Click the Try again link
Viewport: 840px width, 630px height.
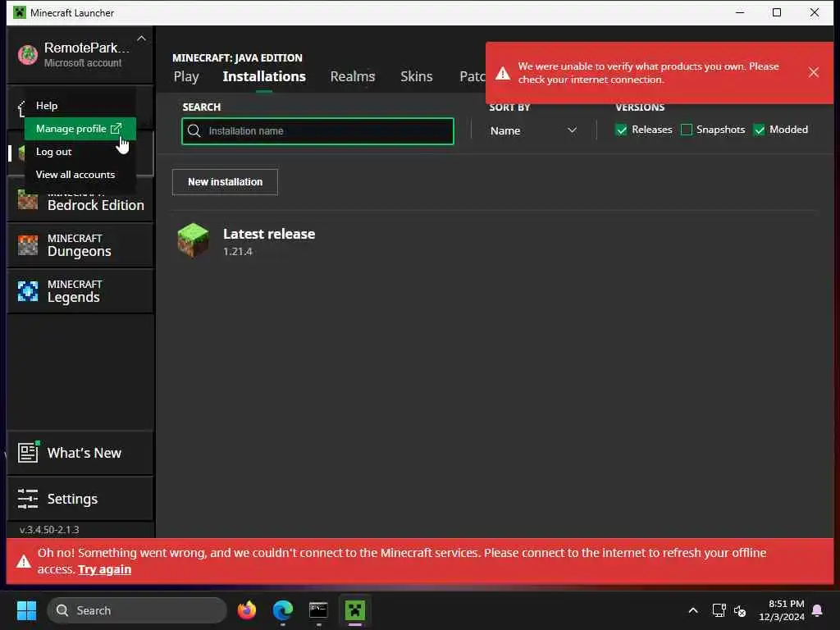point(104,569)
